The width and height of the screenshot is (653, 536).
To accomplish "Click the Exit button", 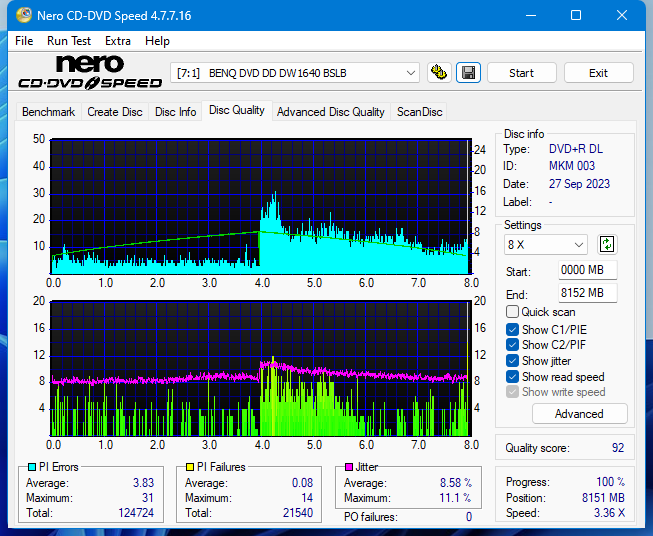I will (x=598, y=73).
